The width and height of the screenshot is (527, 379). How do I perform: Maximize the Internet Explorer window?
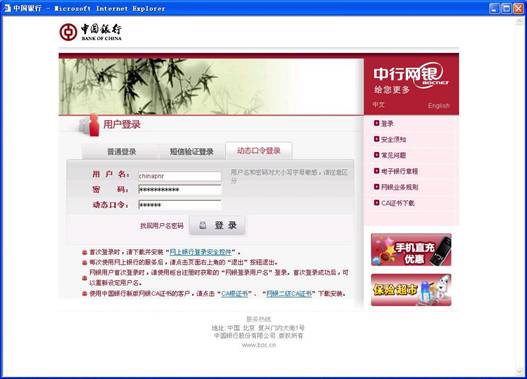pos(506,8)
